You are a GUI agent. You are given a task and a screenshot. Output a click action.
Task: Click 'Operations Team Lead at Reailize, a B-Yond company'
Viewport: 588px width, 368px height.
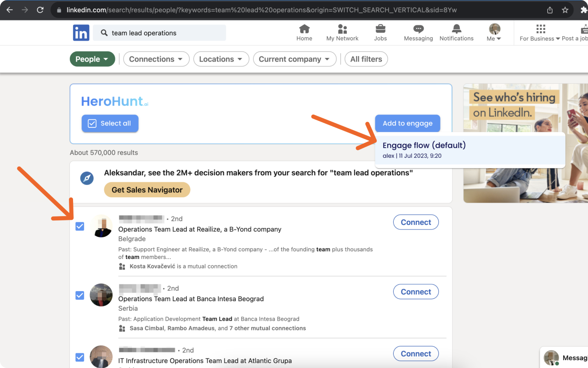click(x=200, y=230)
